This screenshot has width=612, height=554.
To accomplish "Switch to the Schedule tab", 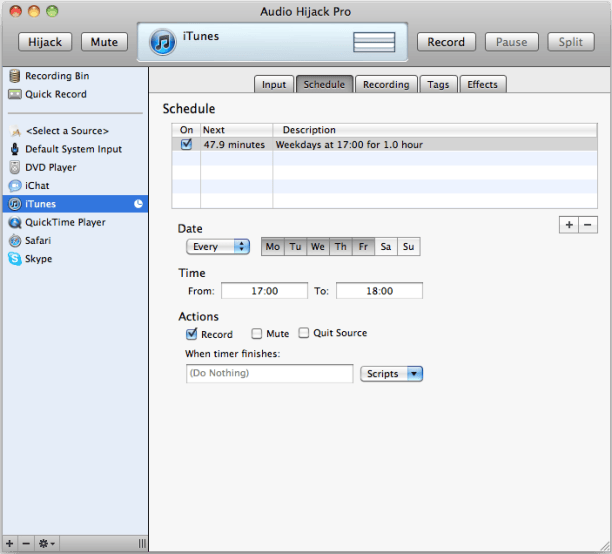I will point(324,84).
